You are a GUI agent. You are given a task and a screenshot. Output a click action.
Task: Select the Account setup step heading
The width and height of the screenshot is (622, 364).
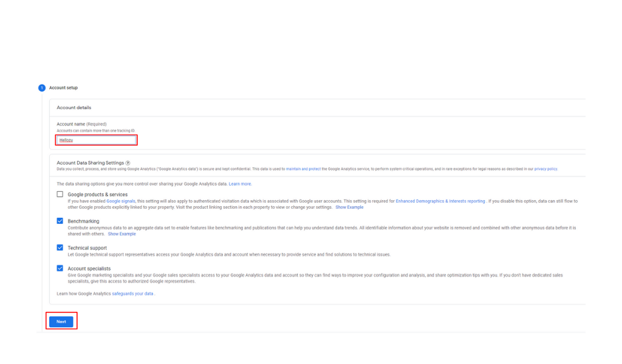tap(63, 88)
